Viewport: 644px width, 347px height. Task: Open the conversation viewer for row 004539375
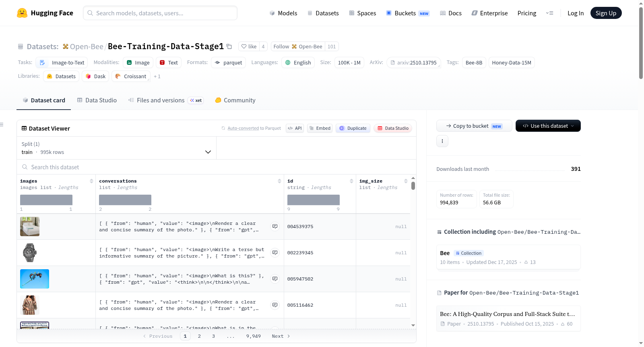tap(275, 226)
